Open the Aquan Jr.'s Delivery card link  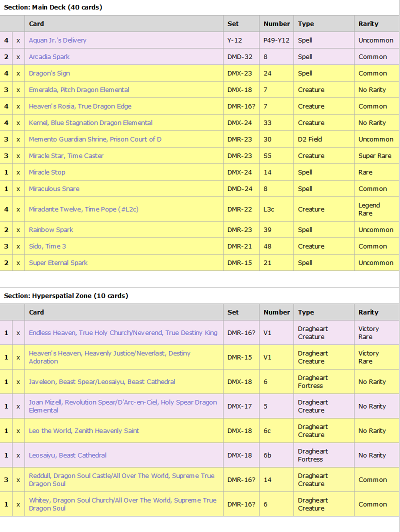[57, 40]
